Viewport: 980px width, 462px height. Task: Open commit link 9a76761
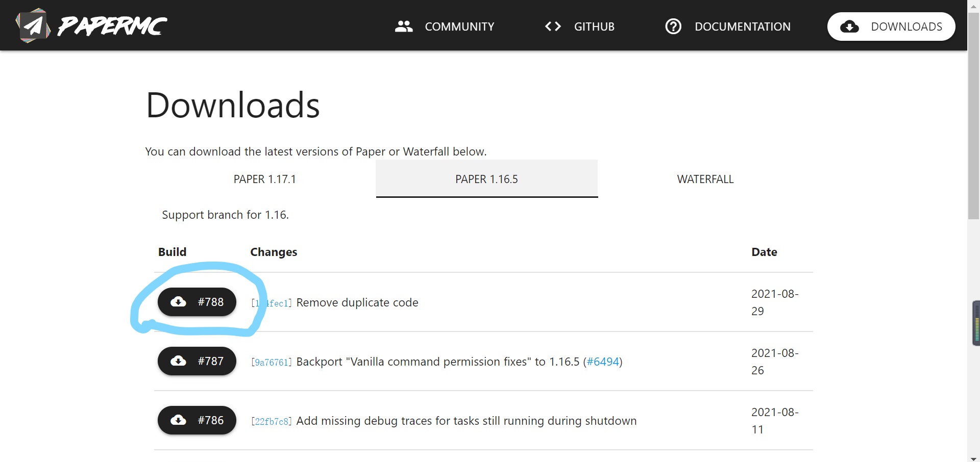click(x=272, y=363)
